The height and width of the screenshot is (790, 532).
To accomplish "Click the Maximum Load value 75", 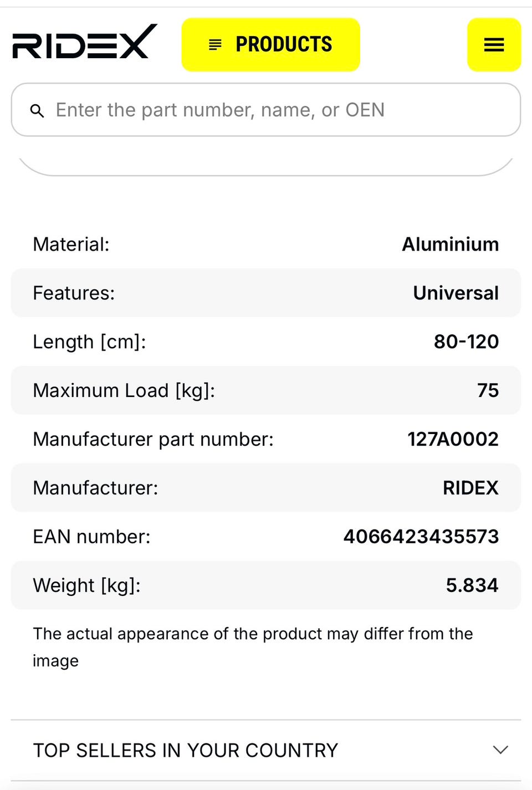I will (x=488, y=390).
